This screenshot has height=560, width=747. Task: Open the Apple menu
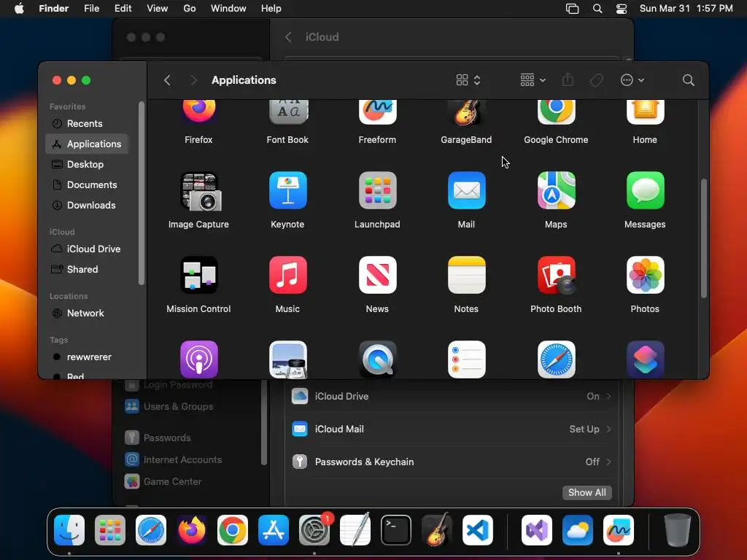tap(19, 9)
